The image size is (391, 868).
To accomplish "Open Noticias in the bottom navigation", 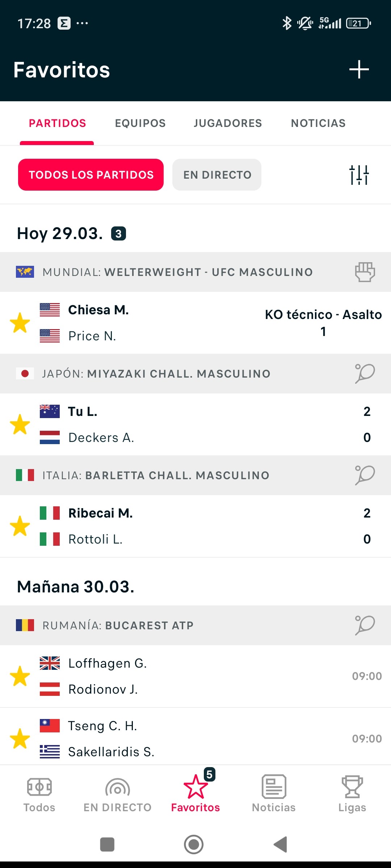I will (274, 793).
